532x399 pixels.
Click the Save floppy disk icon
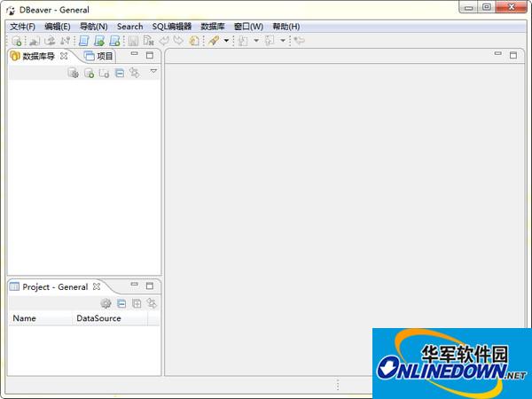tap(133, 41)
